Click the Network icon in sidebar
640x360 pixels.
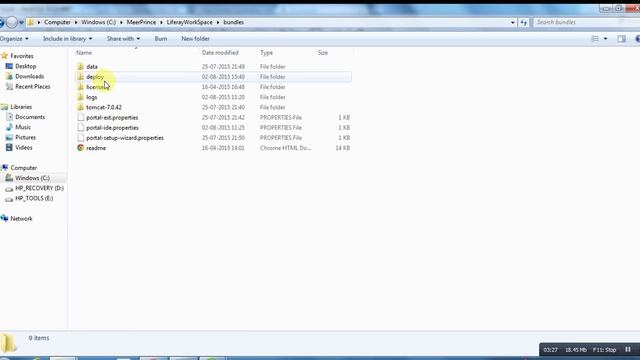pos(4,218)
